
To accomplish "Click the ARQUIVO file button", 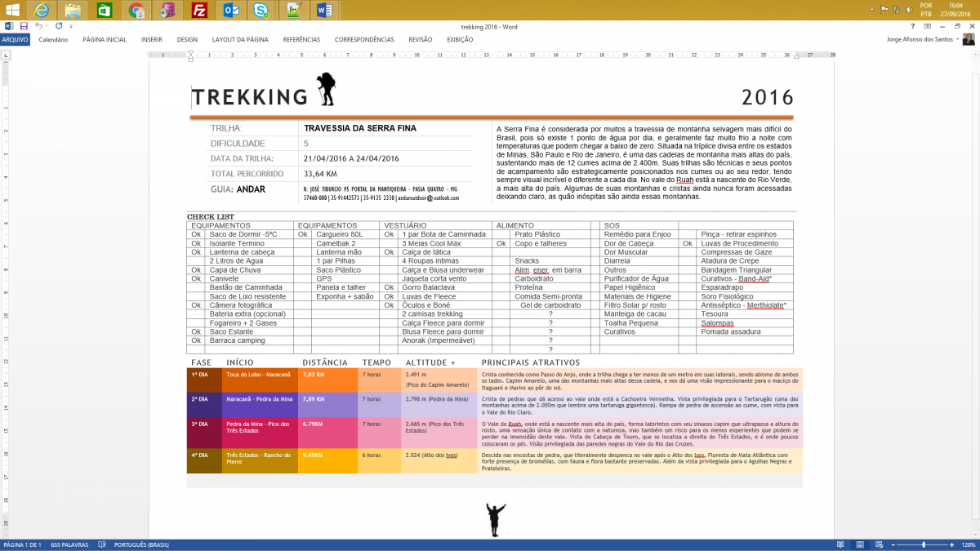I will pos(15,39).
